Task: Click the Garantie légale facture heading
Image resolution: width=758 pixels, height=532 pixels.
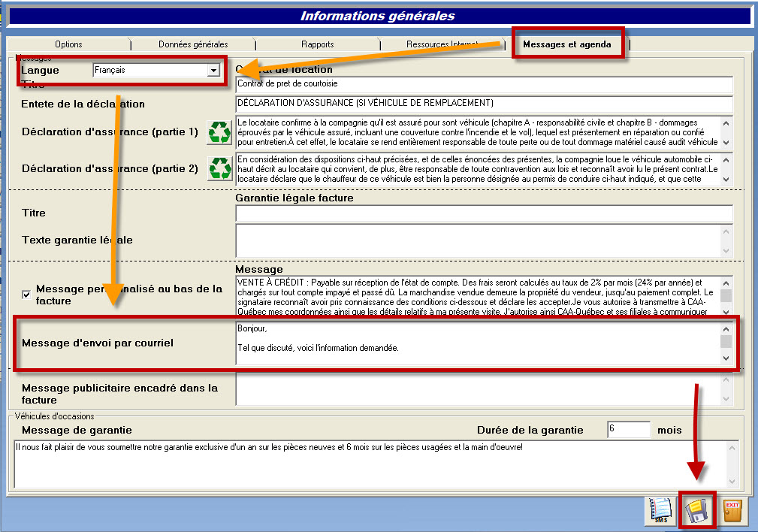Action: pyautogui.click(x=294, y=198)
